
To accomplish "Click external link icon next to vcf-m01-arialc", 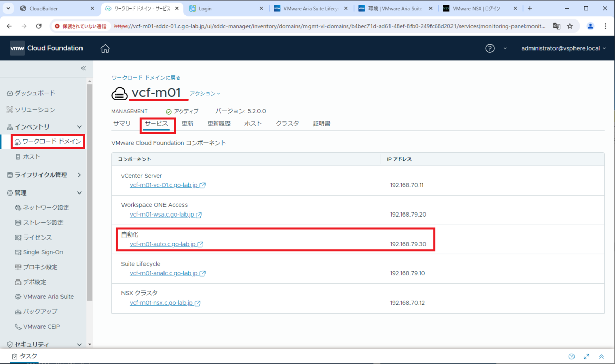I will [x=202, y=273].
